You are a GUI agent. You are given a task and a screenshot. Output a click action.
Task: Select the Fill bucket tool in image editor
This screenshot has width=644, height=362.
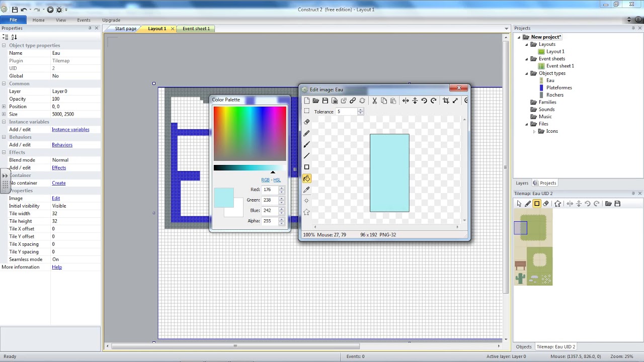click(x=307, y=178)
